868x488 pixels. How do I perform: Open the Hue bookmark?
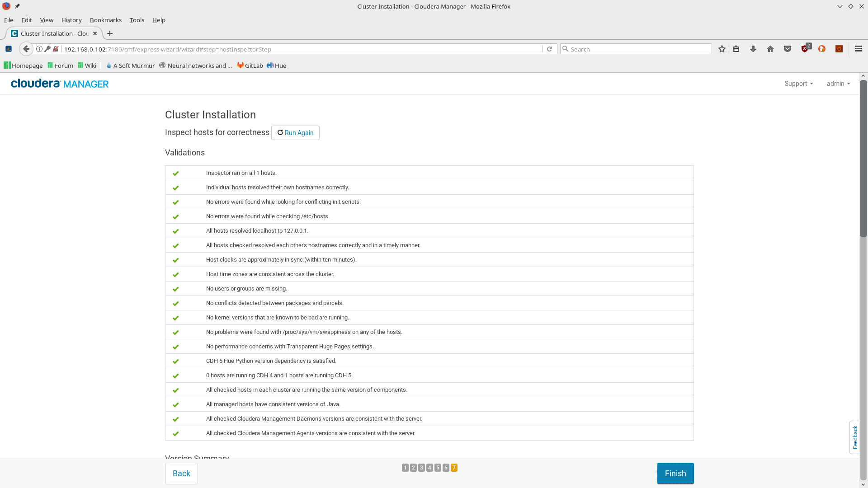pos(276,66)
